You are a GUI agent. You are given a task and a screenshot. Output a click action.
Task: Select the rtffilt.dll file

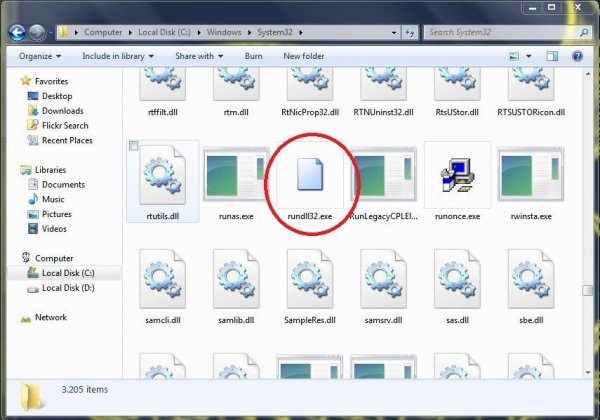163,92
